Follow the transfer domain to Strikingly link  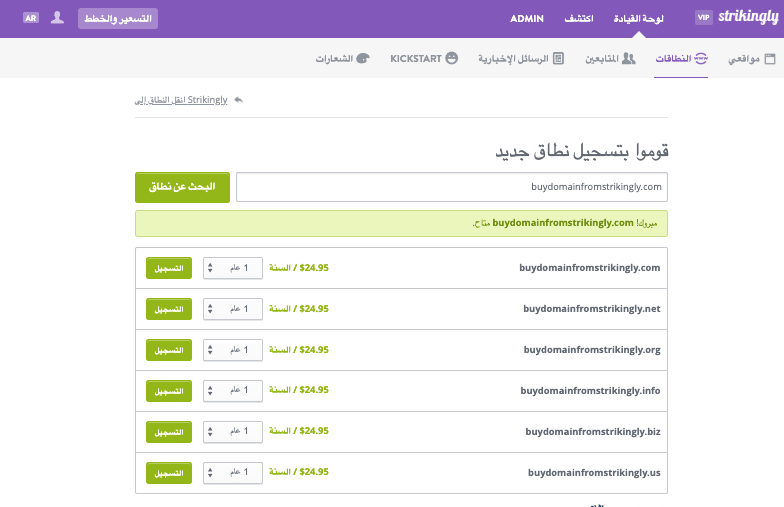click(x=181, y=100)
